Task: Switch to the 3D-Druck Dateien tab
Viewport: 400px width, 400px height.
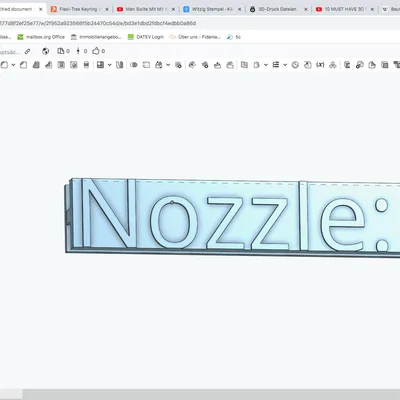Action: [x=277, y=9]
